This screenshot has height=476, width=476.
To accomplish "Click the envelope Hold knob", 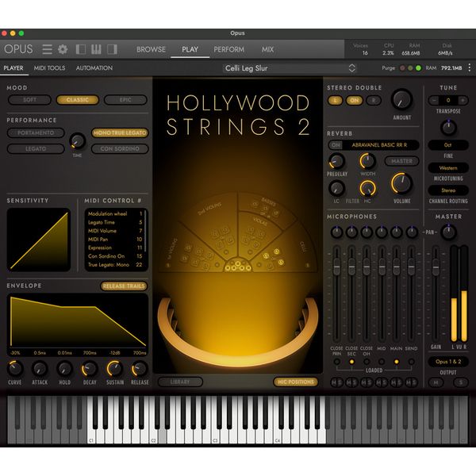I will [64, 369].
